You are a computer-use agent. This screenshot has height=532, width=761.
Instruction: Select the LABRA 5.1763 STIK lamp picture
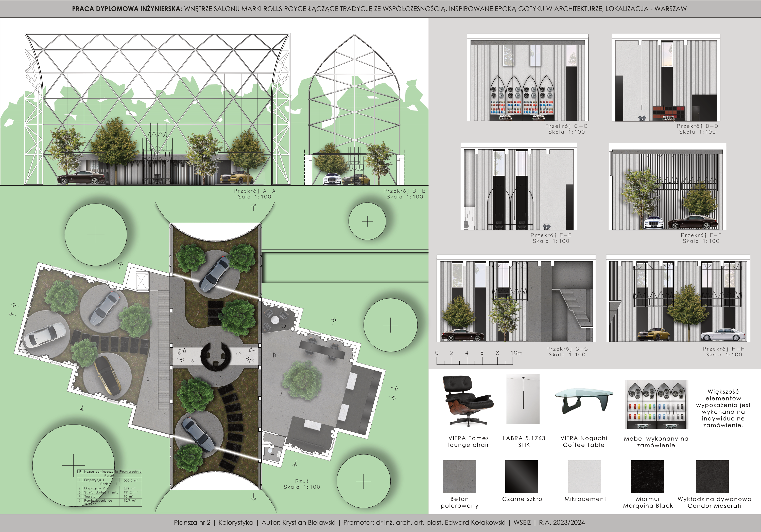[523, 399]
